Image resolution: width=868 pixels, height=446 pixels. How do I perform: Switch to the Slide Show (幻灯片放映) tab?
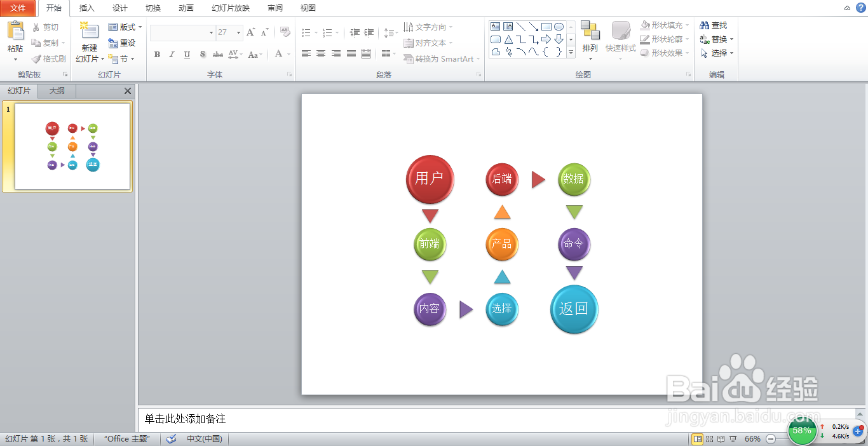[x=231, y=8]
